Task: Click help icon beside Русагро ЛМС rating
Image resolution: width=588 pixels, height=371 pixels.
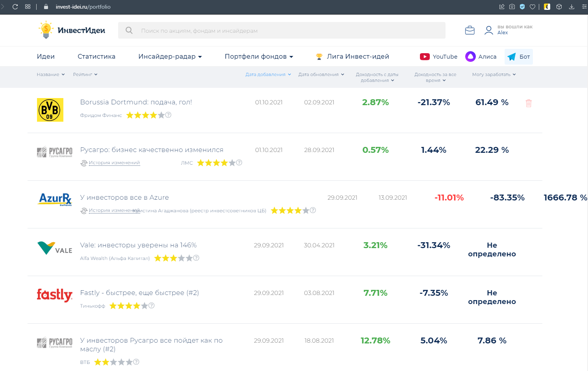Action: coord(239,163)
